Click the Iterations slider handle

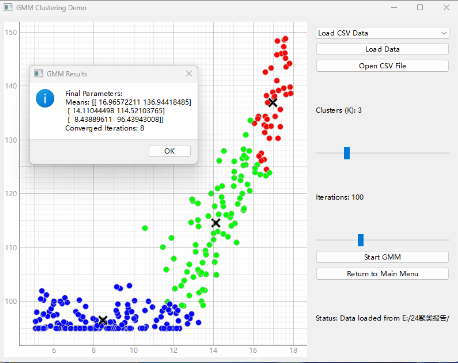[x=361, y=240]
